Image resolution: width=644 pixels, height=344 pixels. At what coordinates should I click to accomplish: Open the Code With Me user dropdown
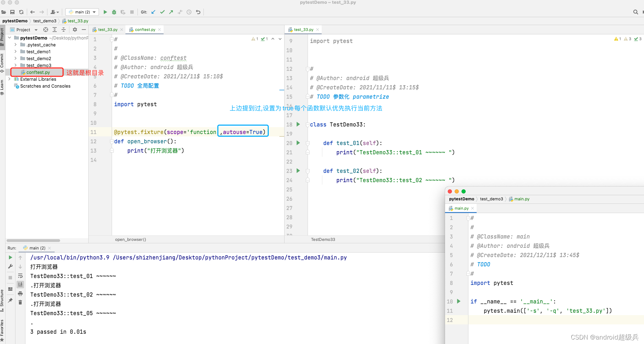coord(55,12)
